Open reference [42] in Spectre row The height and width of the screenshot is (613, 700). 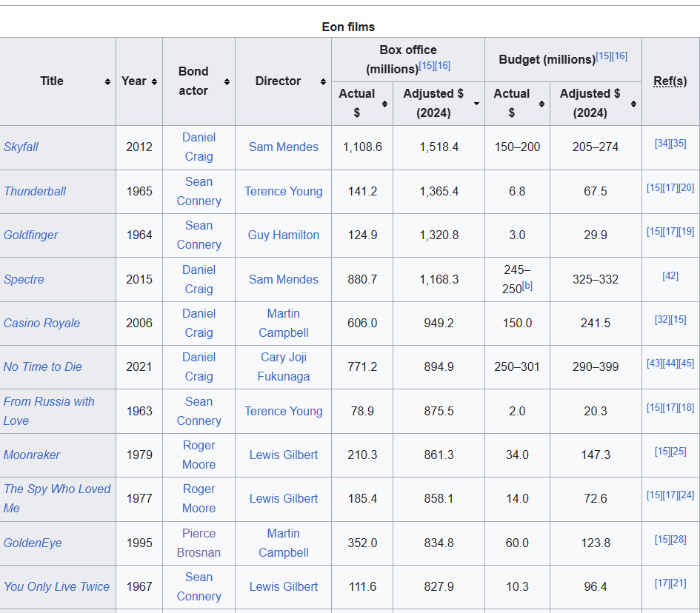pyautogui.click(x=670, y=275)
